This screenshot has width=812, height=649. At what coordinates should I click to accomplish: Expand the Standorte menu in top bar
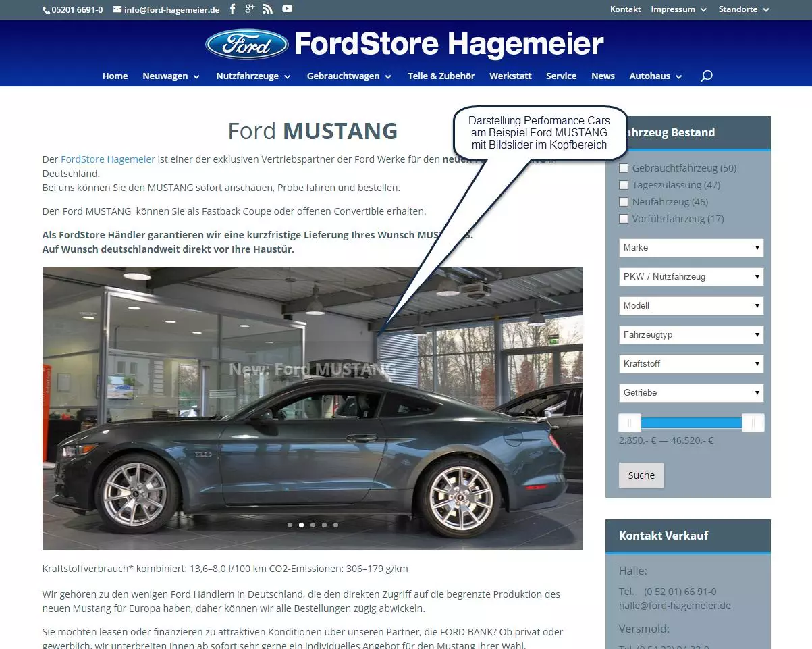click(744, 9)
